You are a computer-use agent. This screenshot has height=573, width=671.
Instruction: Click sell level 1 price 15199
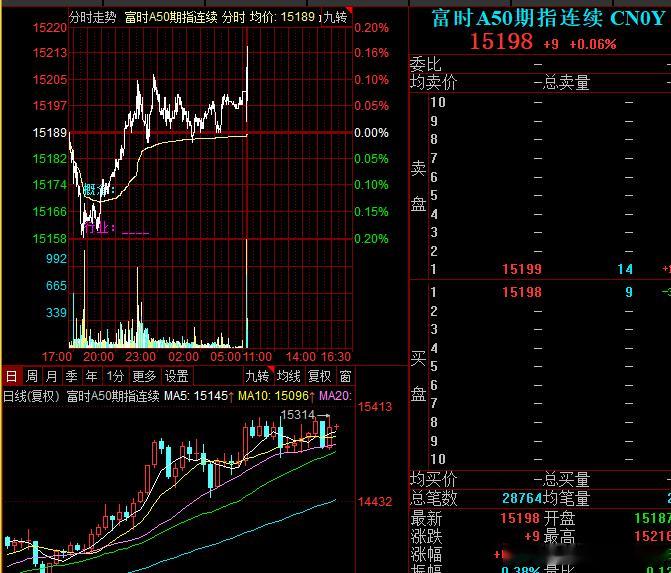tap(522, 269)
